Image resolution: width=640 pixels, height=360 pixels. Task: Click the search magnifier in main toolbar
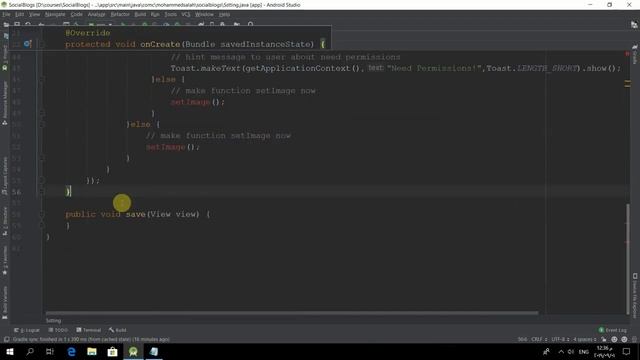tap(250, 25)
